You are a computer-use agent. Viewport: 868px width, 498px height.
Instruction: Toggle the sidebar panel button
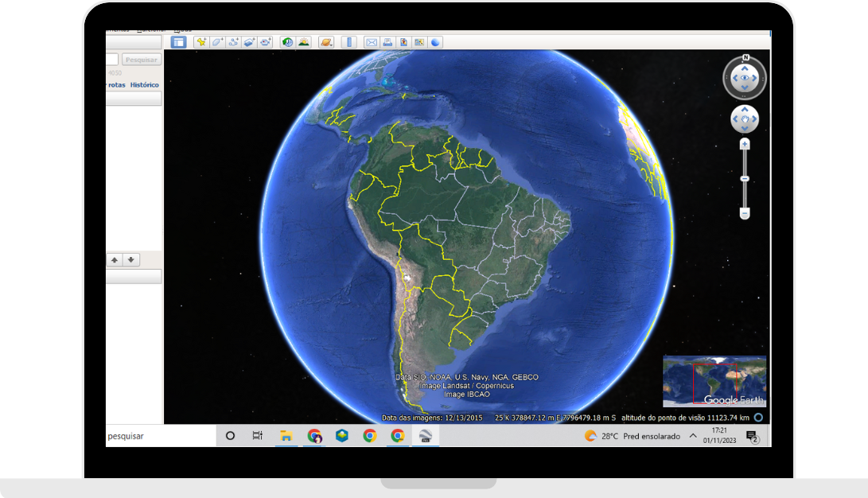178,42
